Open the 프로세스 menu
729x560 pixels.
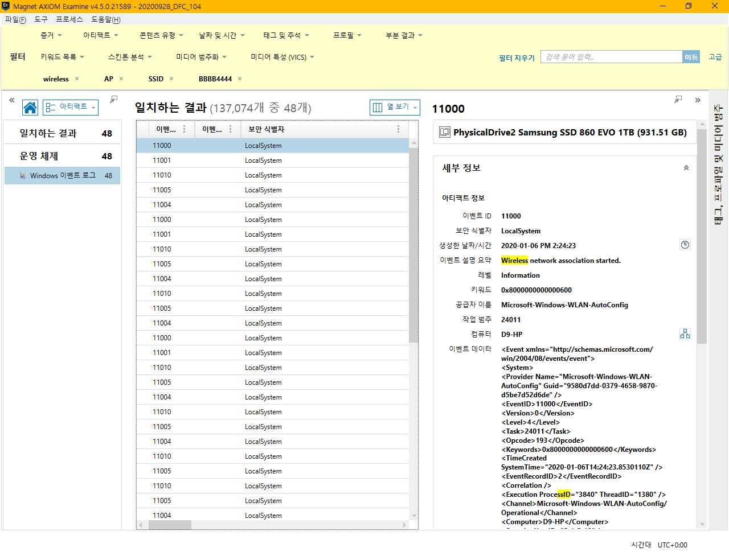click(x=69, y=19)
